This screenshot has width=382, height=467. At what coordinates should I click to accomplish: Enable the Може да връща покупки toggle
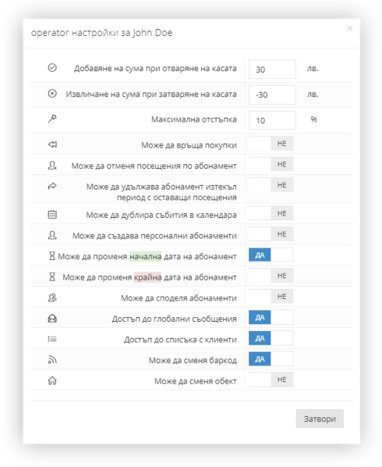pyautogui.click(x=271, y=144)
